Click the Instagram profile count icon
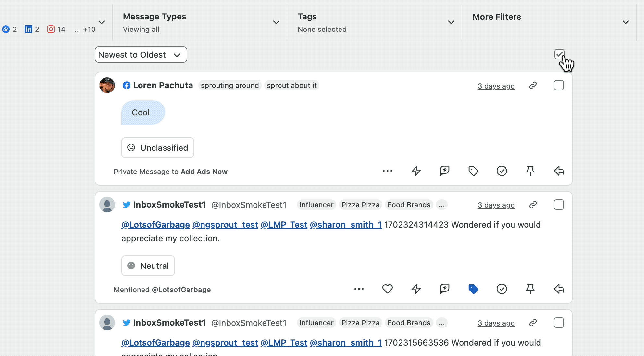 click(51, 29)
